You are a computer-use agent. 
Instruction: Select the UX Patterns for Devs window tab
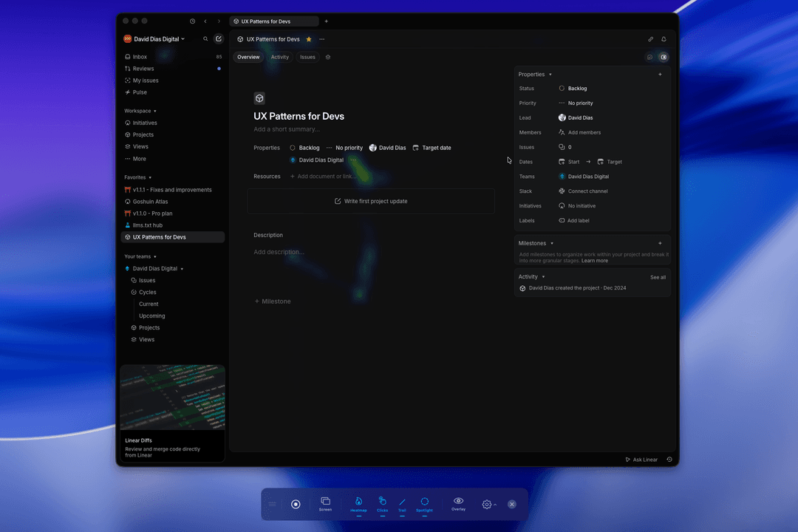(x=274, y=21)
